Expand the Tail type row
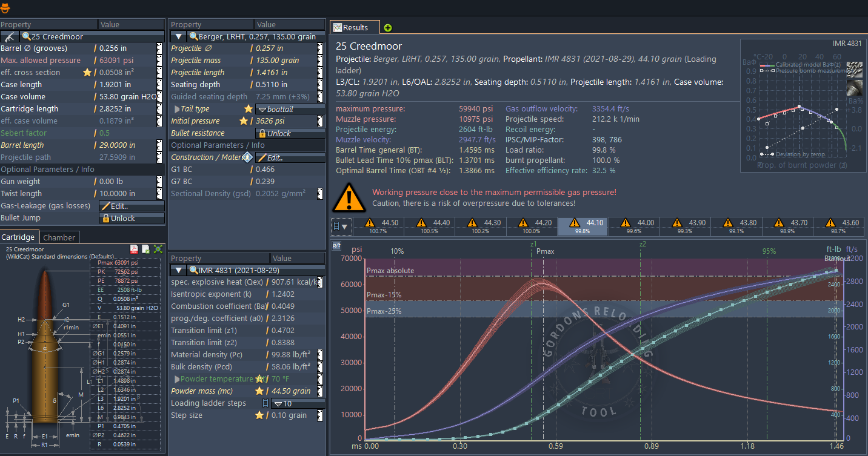The height and width of the screenshot is (456, 868). tap(176, 109)
